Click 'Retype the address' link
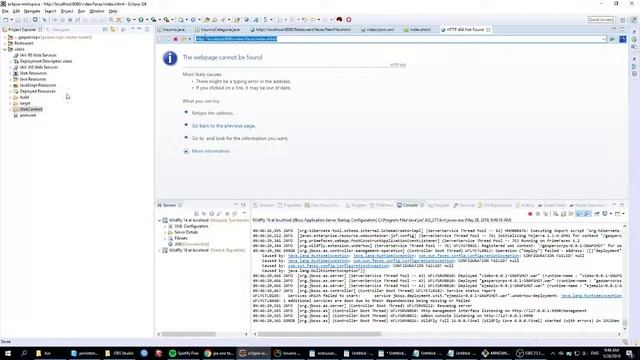Screen dimensions: 640x360 click(213, 113)
